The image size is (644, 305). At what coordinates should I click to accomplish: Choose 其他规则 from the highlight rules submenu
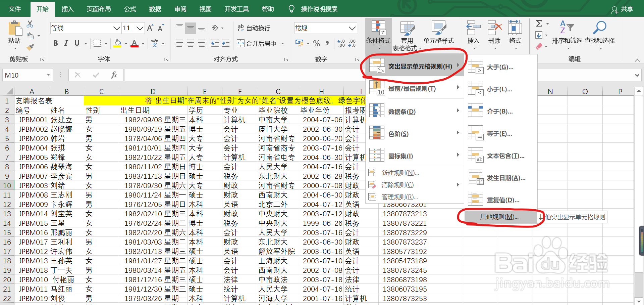(x=499, y=217)
